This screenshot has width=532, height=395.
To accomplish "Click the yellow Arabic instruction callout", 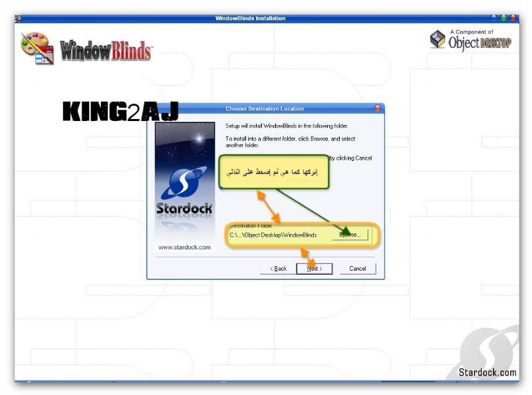I will click(x=274, y=173).
